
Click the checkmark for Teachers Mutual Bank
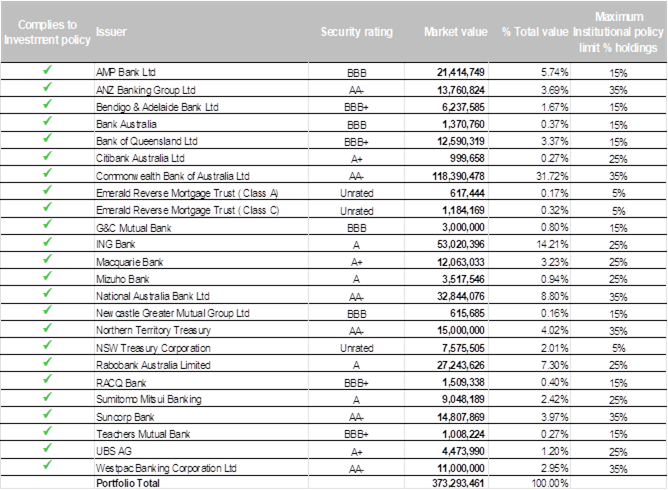47,431
